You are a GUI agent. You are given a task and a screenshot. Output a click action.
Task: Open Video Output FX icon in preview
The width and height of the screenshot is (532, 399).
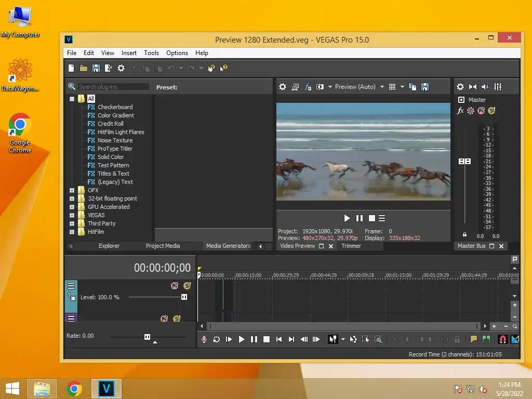308,87
